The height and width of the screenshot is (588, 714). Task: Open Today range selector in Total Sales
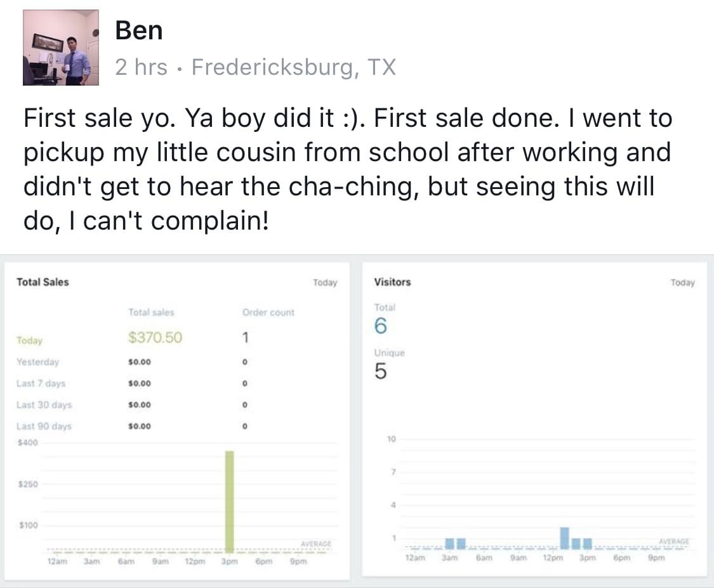325,283
